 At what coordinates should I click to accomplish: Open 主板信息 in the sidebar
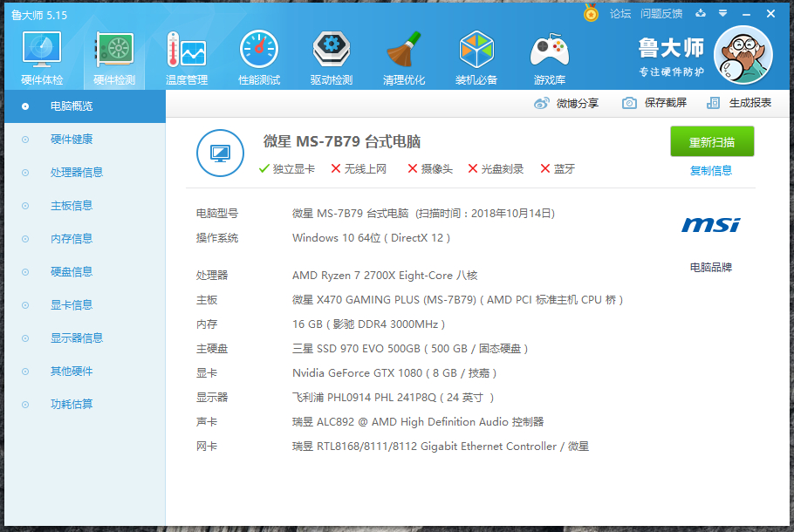coord(86,206)
